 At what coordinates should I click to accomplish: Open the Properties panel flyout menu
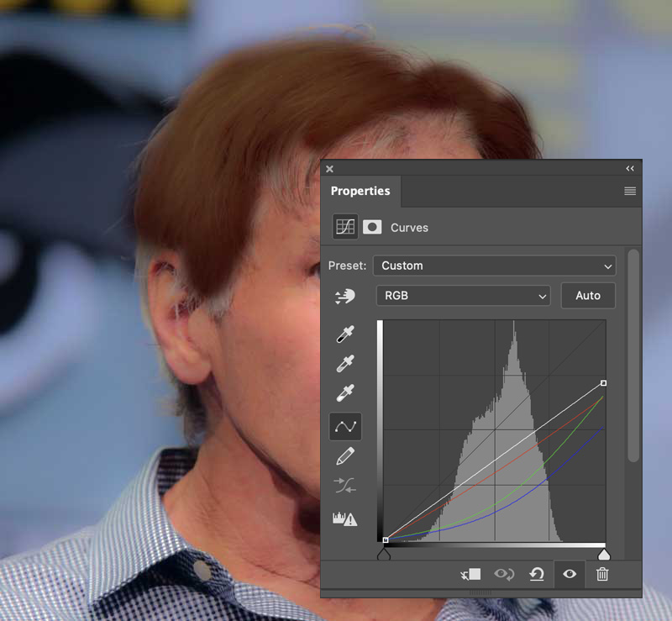point(629,191)
